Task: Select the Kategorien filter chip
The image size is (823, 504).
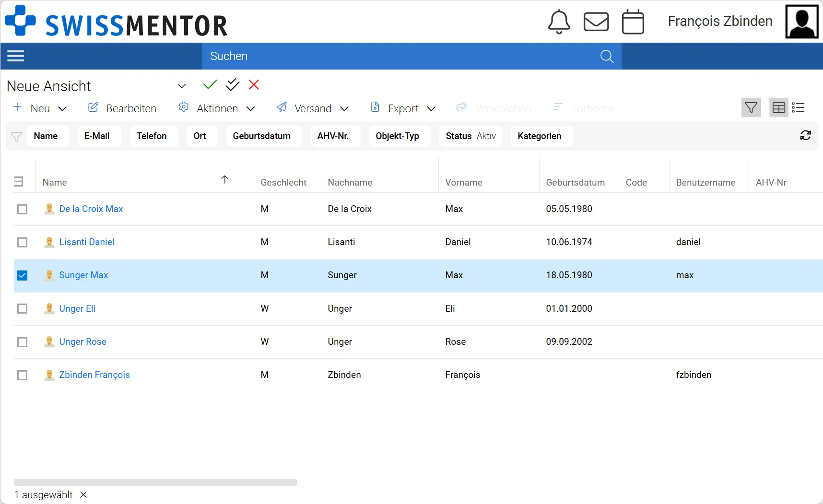Action: [539, 136]
